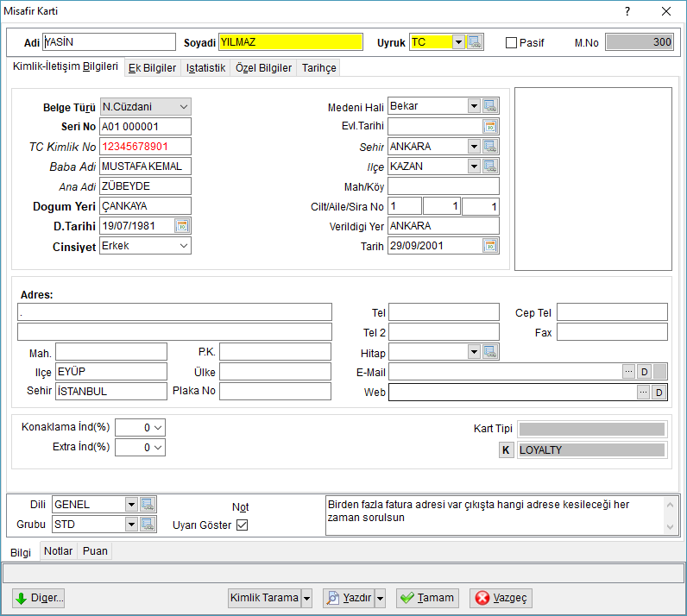The height and width of the screenshot is (616, 687).
Task: Uncheck the Uyarı Göster checkbox
Action: tap(242, 525)
